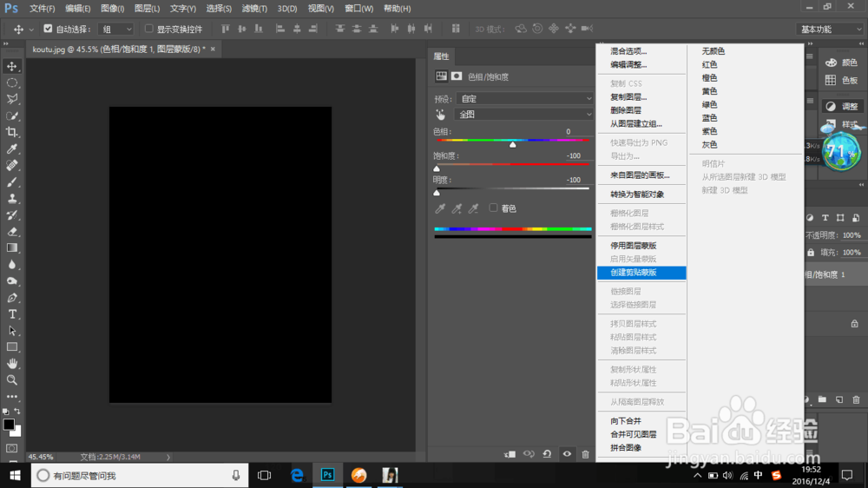Click the reset adjustment icon in Properties
This screenshot has width=868, height=488.
(x=547, y=454)
